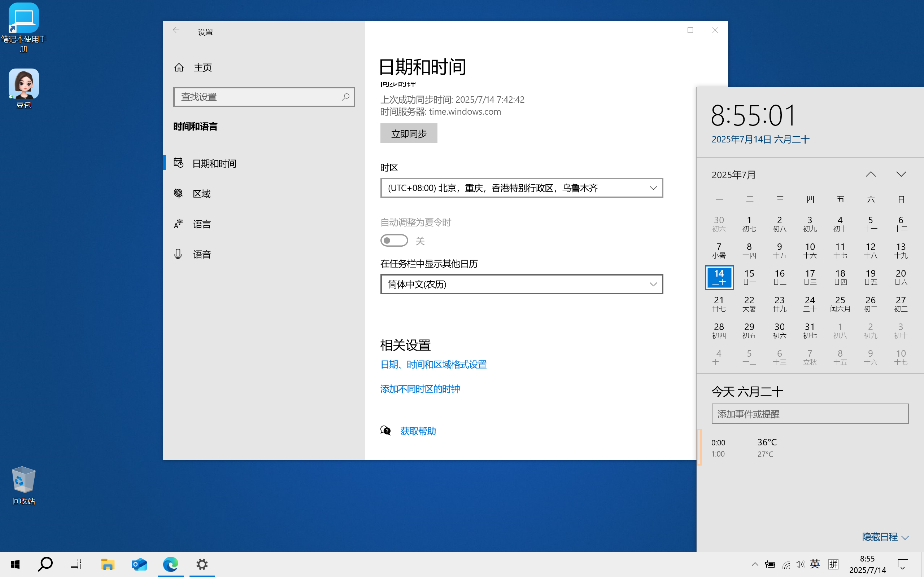Open the Start menu

point(15,564)
